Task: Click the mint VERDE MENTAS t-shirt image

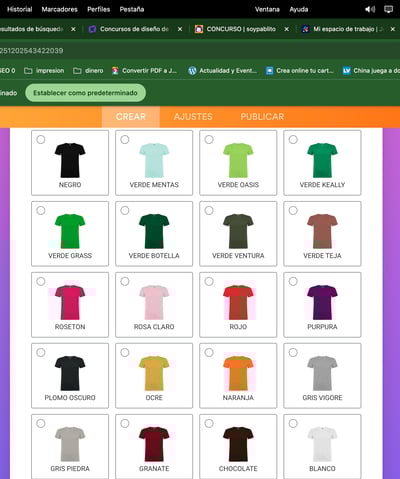Action: pyautogui.click(x=154, y=160)
